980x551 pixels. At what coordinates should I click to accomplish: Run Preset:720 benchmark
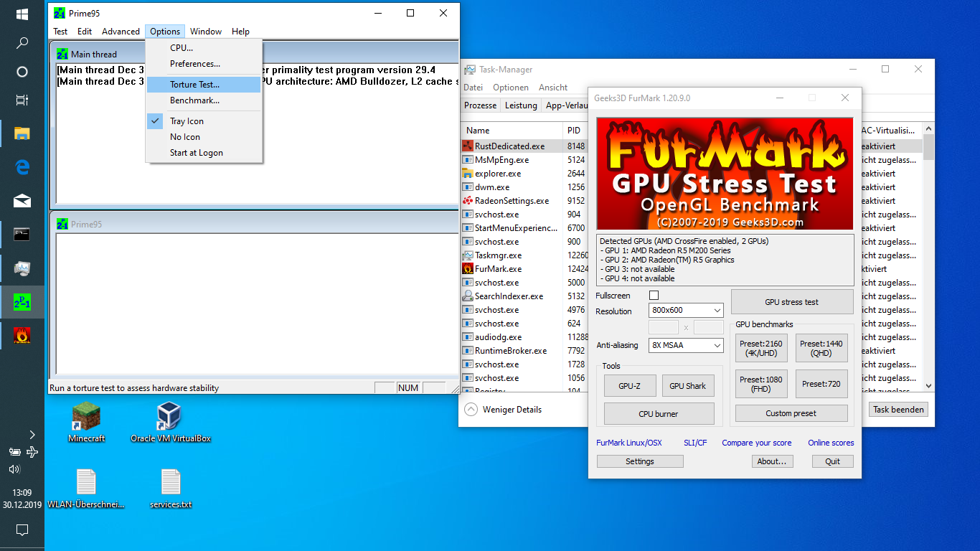(x=821, y=384)
